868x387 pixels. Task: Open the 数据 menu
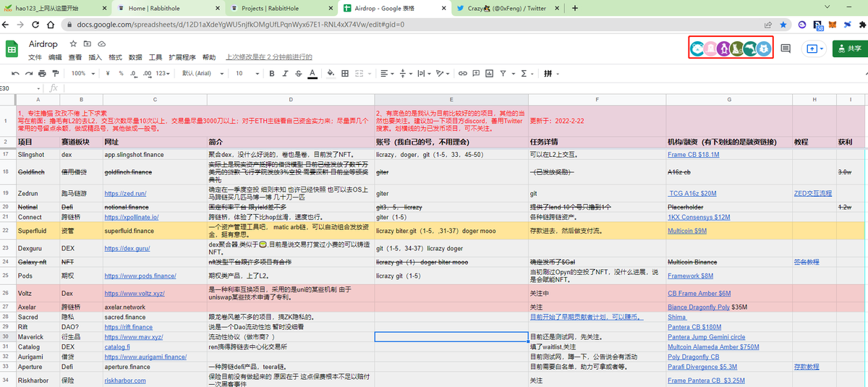(135, 57)
